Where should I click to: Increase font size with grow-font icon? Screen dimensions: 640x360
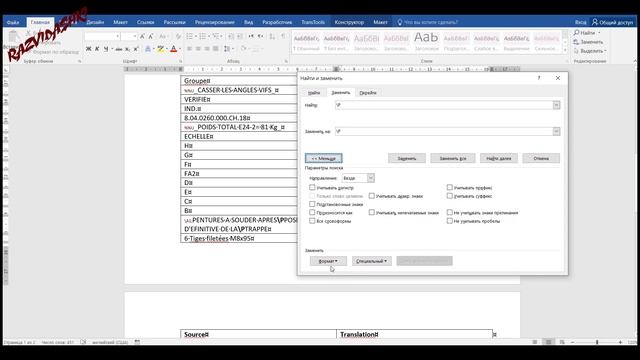point(142,36)
